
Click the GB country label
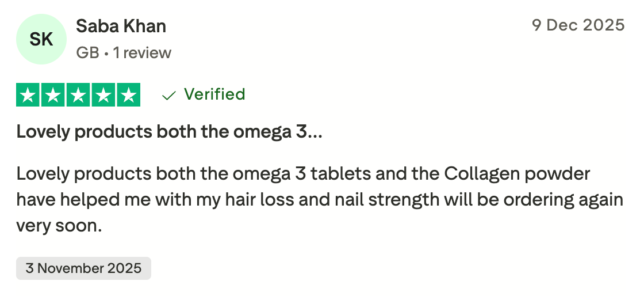click(x=87, y=53)
